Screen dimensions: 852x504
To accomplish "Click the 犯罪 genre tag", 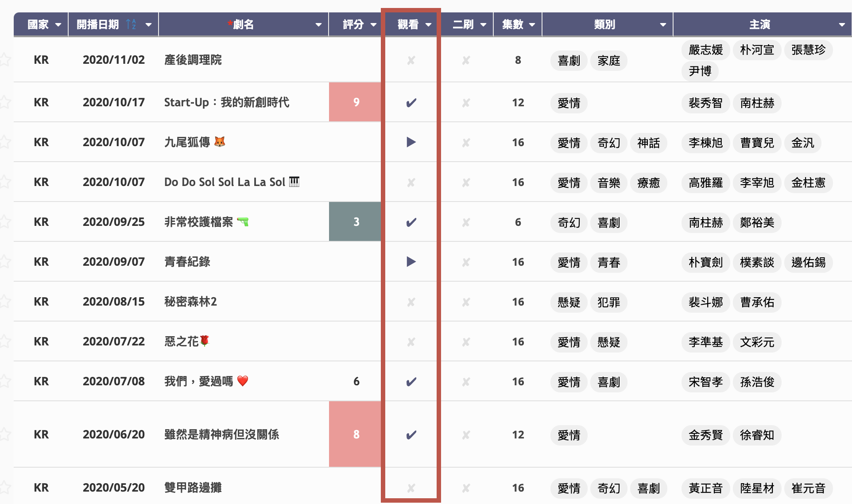I will click(609, 302).
